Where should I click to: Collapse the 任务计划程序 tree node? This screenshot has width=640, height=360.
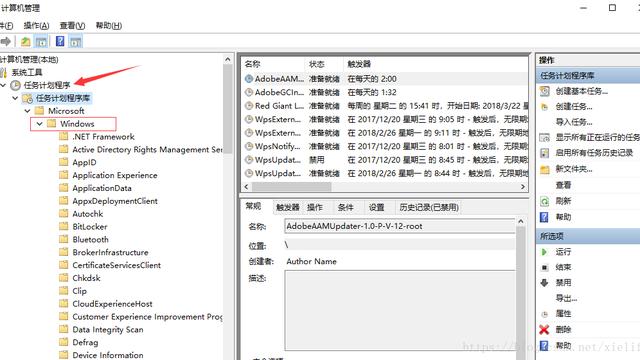[x=3, y=85]
